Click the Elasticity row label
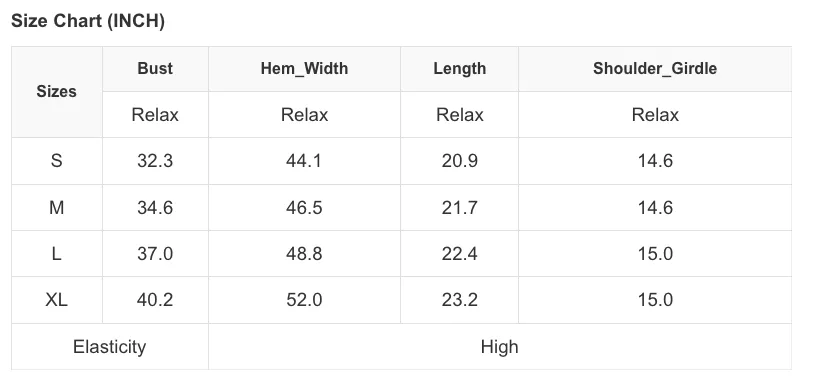The width and height of the screenshot is (814, 388). 110,346
